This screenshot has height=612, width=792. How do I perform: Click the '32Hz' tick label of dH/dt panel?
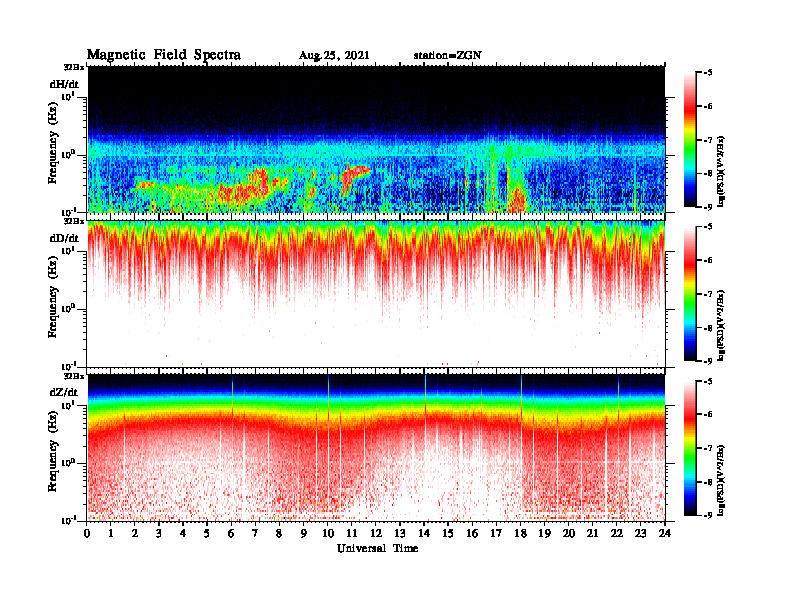coord(74,67)
